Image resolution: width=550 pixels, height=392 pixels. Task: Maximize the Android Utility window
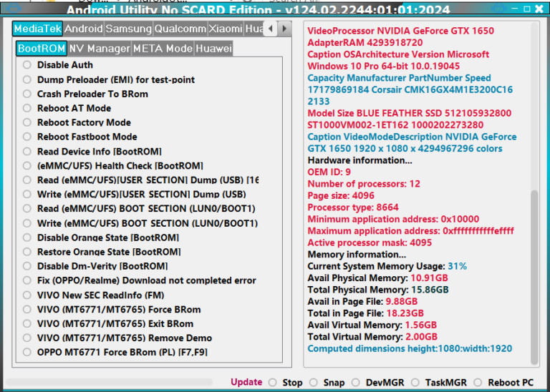[x=527, y=9]
